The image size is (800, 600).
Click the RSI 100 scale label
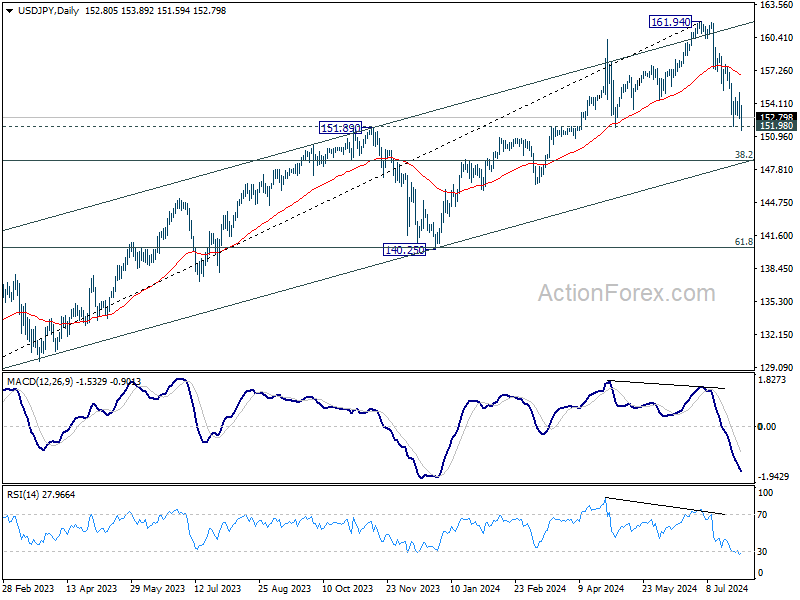tap(765, 493)
